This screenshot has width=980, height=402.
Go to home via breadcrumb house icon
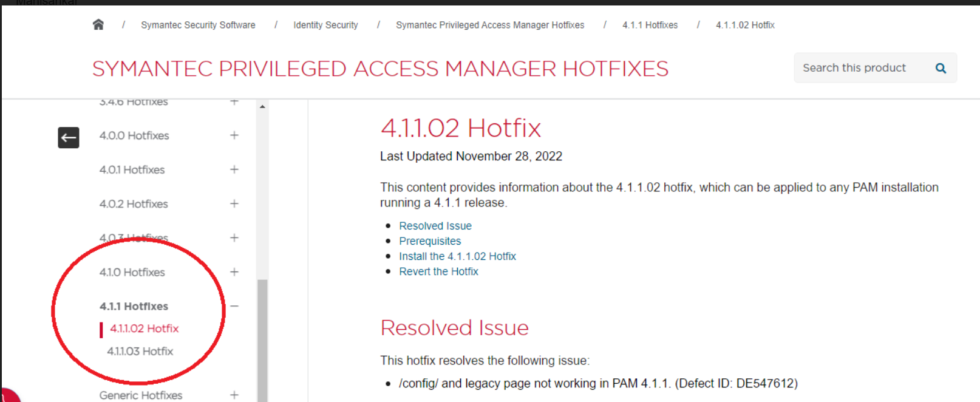[x=98, y=24]
